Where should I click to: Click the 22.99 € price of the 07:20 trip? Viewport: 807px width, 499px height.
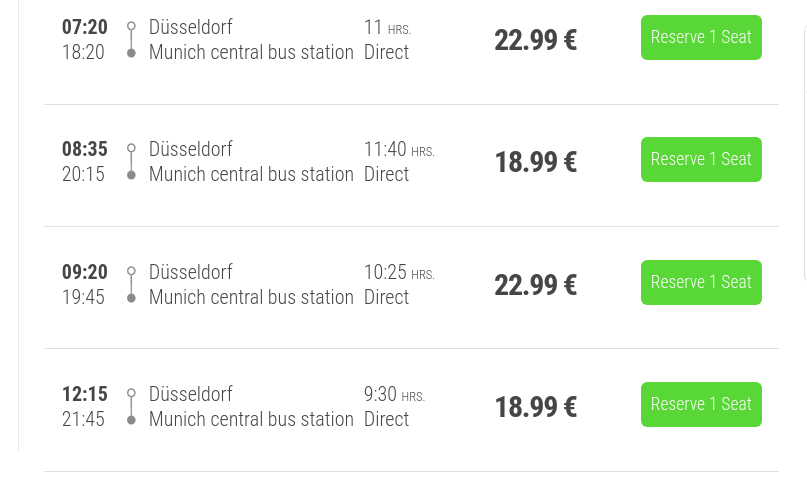[535, 40]
